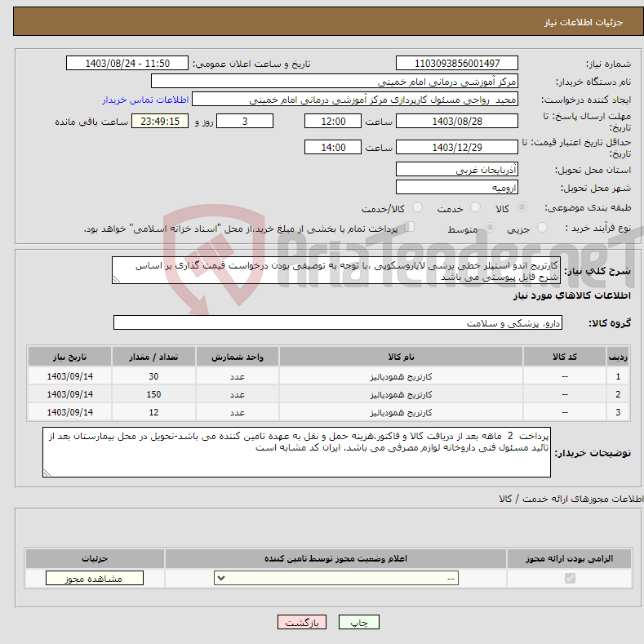This screenshot has width=644, height=644.
Task: Click the buyer organization name field
Action: [x=335, y=82]
